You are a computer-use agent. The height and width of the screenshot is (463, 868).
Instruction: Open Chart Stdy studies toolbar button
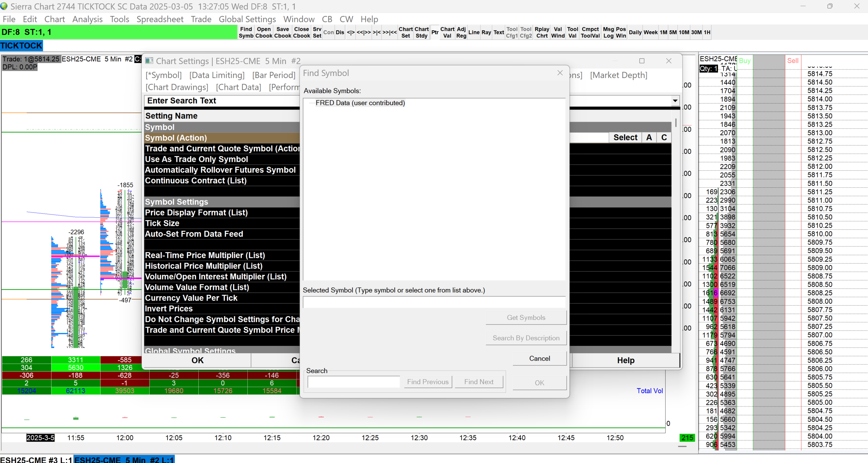coord(422,32)
